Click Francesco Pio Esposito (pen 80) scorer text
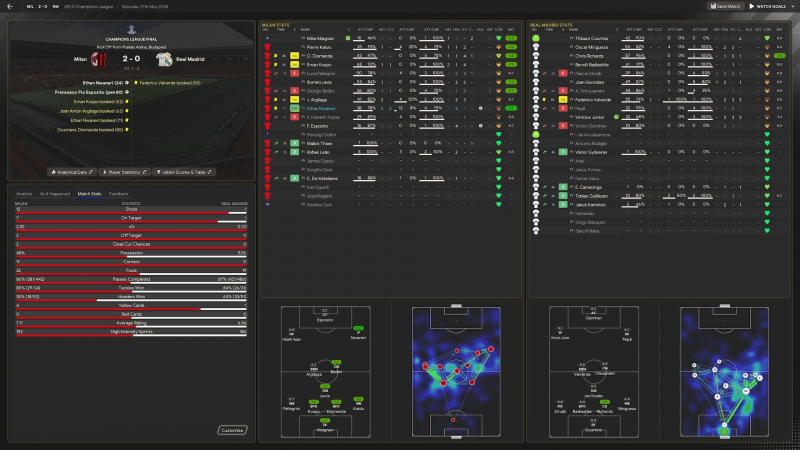Viewport: 800px width, 450px height. point(89,92)
